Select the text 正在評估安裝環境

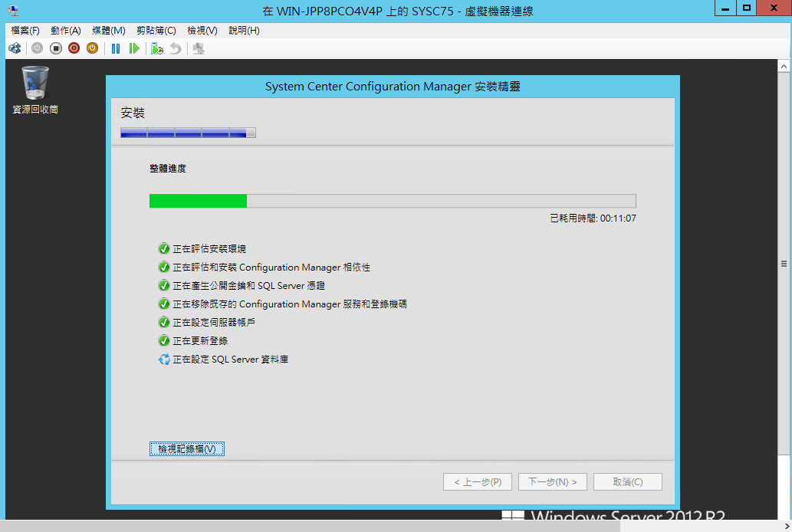pyautogui.click(x=209, y=248)
